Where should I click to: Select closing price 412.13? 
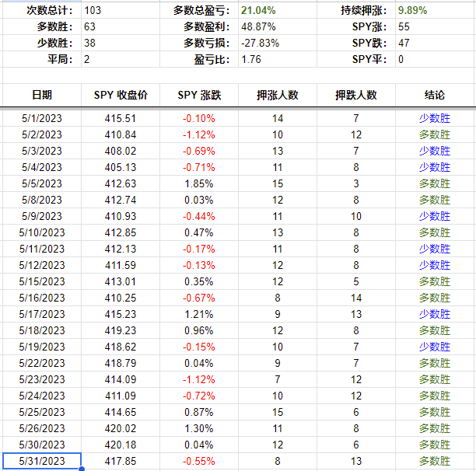[x=121, y=249]
